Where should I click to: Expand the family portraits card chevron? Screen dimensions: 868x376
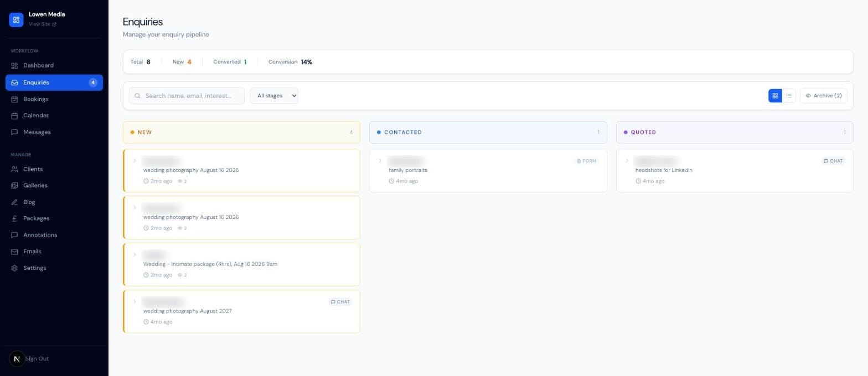[380, 161]
